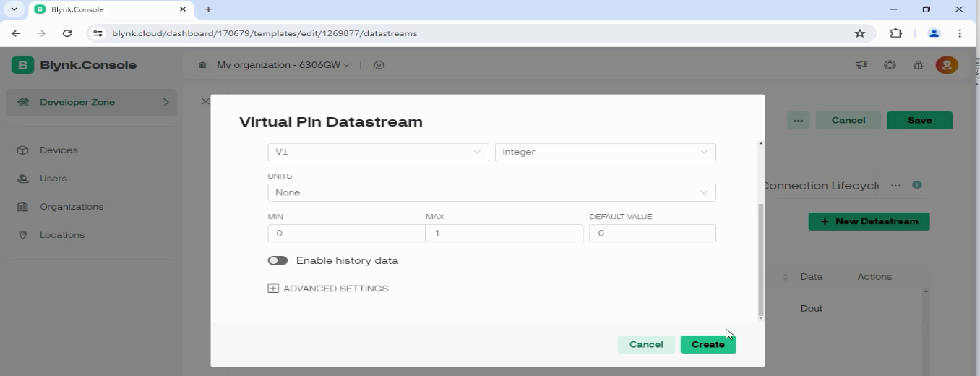
Task: Click the dialog vertical scrollbar
Action: click(x=760, y=260)
